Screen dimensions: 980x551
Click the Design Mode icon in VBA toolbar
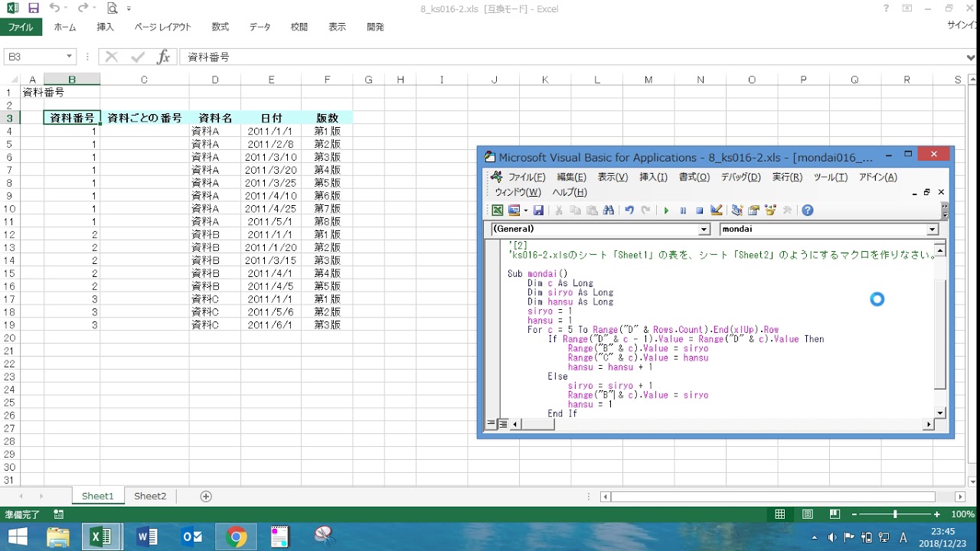pos(717,210)
